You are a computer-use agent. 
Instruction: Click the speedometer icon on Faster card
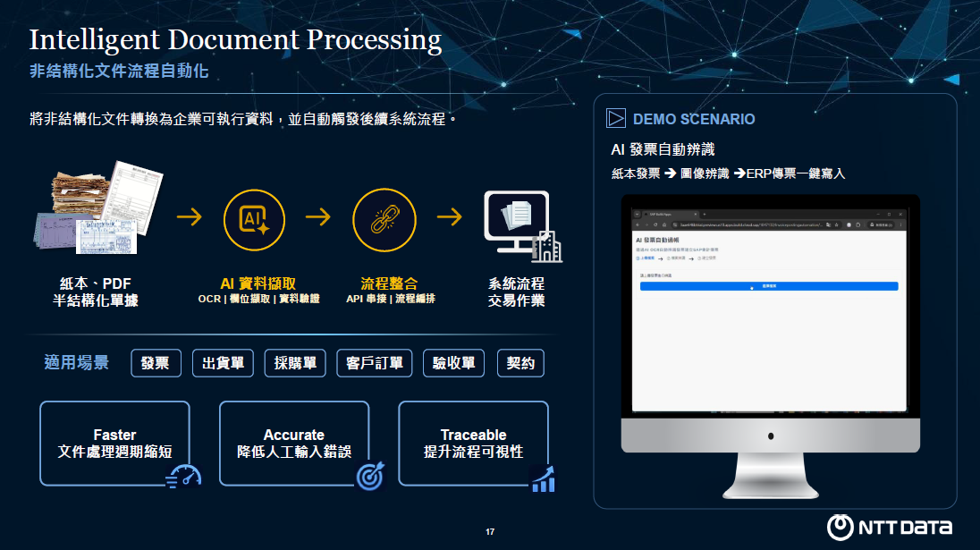tap(184, 477)
